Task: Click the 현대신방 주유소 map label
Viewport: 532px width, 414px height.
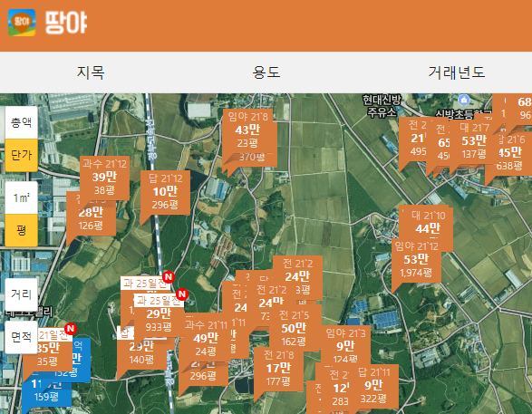Action: coord(382,106)
